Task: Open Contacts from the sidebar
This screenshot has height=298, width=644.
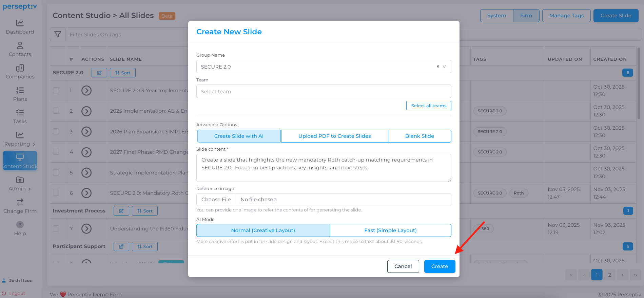Action: pos(20,49)
